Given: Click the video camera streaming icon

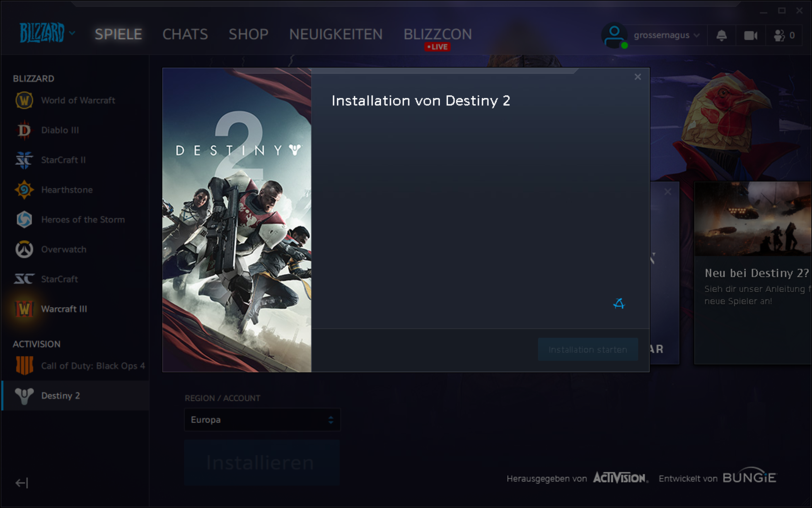Looking at the screenshot, I should [x=751, y=36].
